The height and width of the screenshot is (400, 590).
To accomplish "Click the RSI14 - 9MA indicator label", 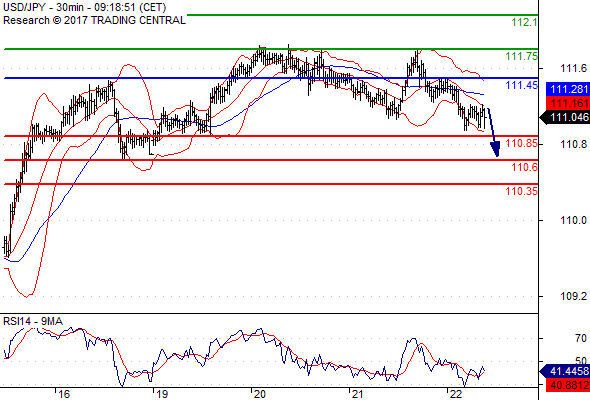I will [33, 321].
